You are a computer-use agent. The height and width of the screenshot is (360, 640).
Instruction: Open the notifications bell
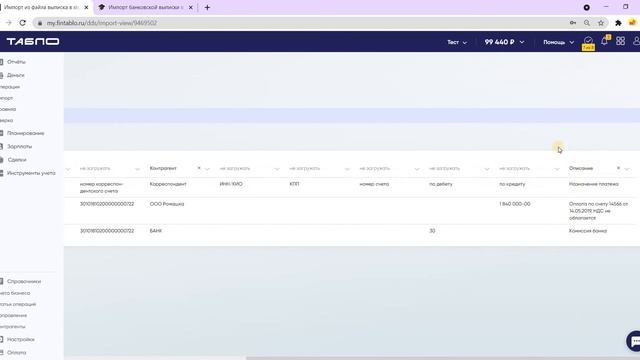[604, 41]
